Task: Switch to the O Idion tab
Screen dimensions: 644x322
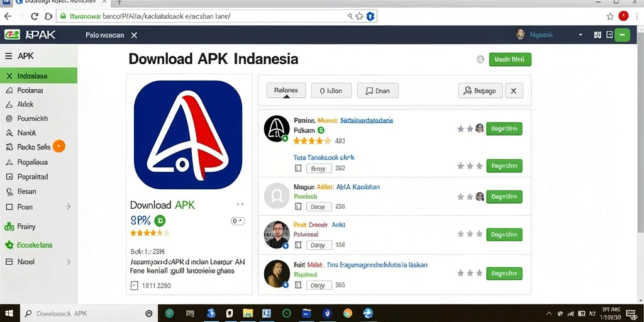Action: pyautogui.click(x=331, y=91)
